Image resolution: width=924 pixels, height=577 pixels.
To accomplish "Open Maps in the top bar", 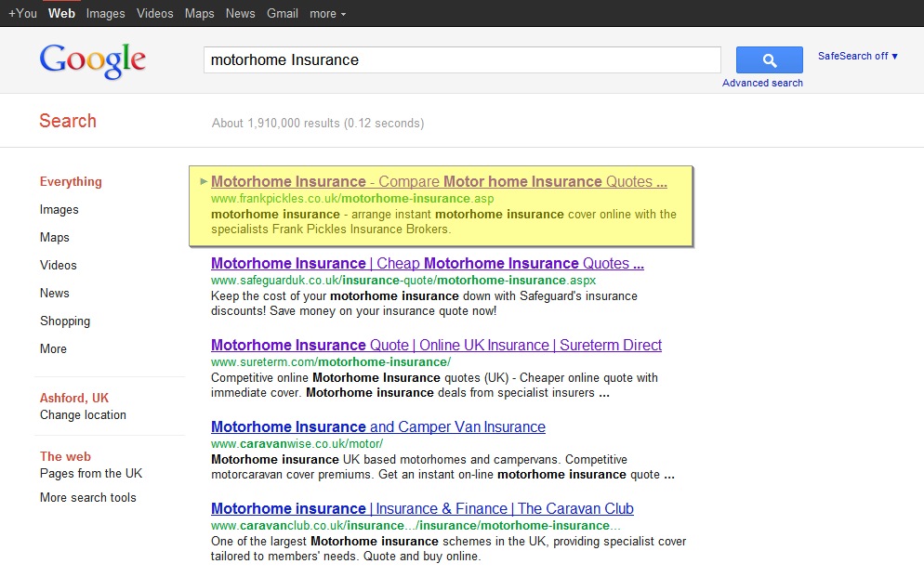I will click(x=199, y=13).
